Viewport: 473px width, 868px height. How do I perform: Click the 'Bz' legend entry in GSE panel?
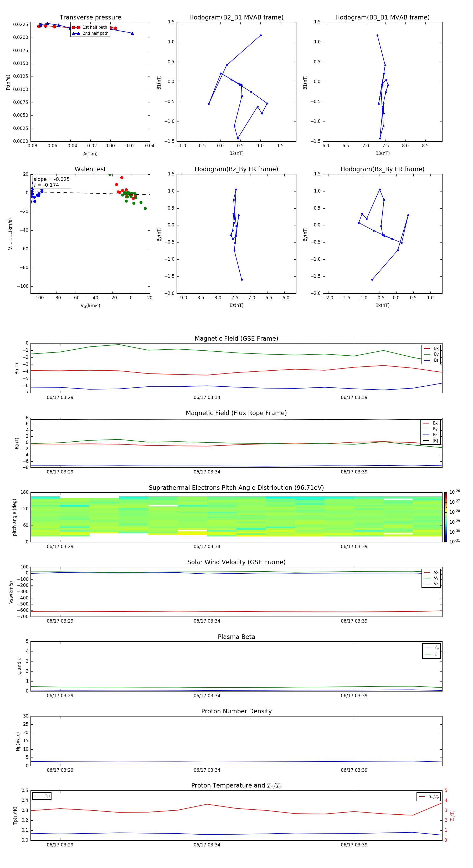pos(431,360)
